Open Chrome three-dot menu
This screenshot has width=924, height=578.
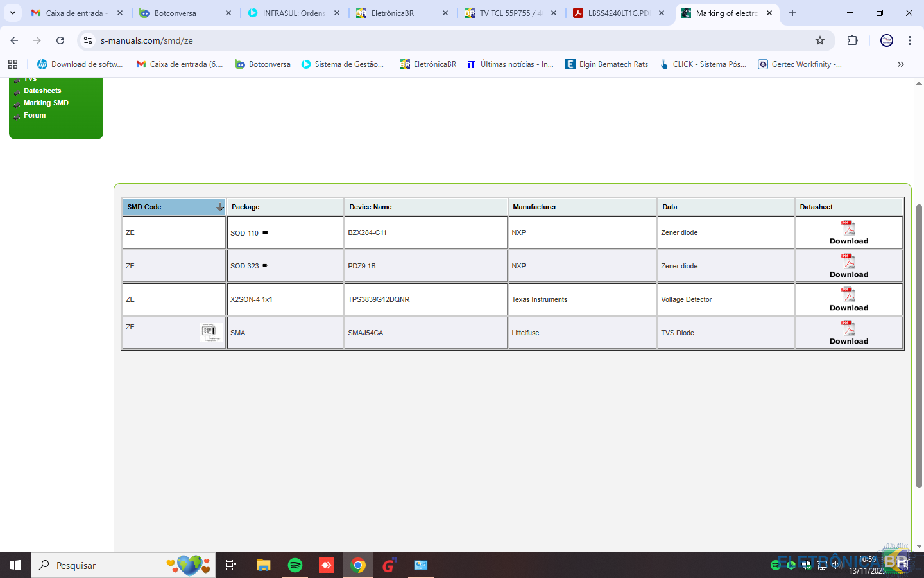909,40
